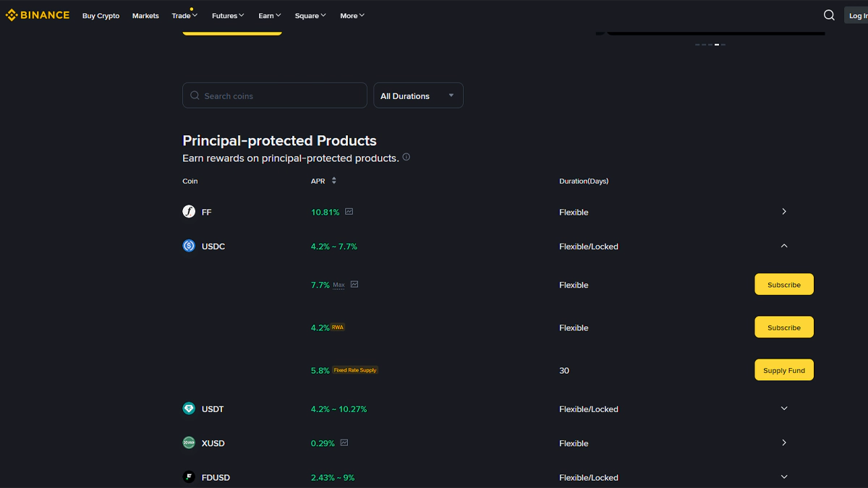This screenshot has height=488, width=868.
Task: Click the APR sort arrows icon
Action: [x=333, y=181]
